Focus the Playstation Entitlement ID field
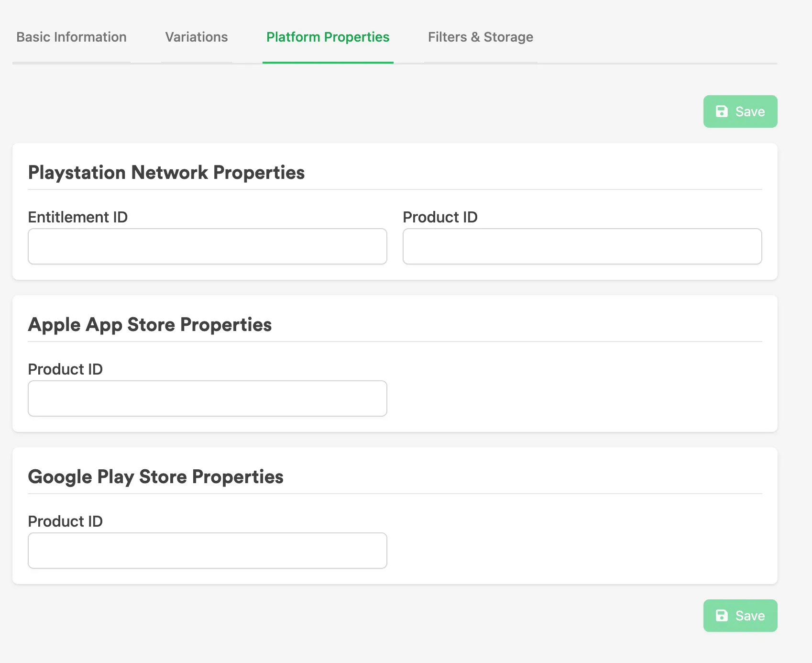Screen dimensions: 812x663 [x=208, y=246]
